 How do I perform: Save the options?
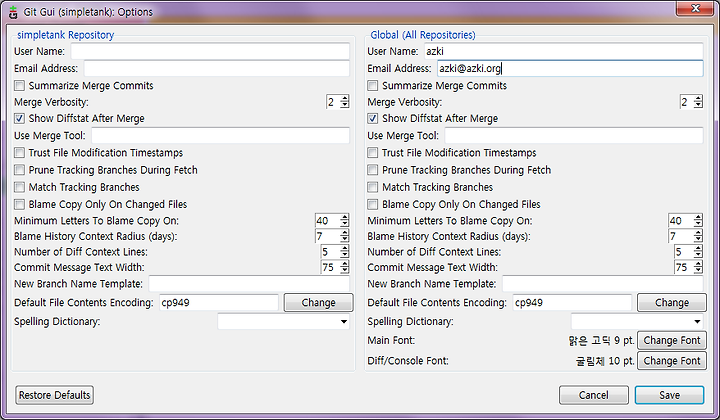(x=669, y=395)
